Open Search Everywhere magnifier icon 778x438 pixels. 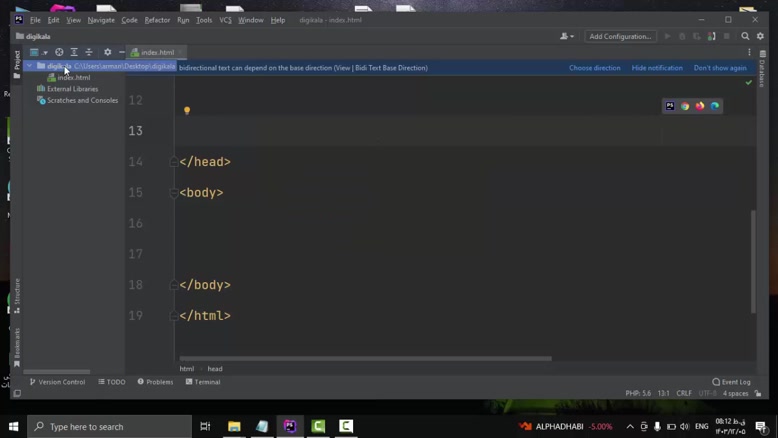(745, 36)
